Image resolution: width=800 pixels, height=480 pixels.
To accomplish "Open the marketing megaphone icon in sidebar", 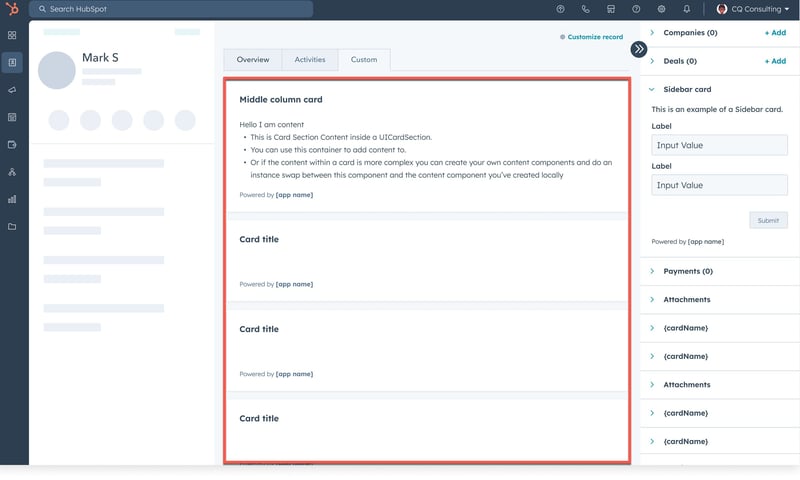I will [12, 90].
